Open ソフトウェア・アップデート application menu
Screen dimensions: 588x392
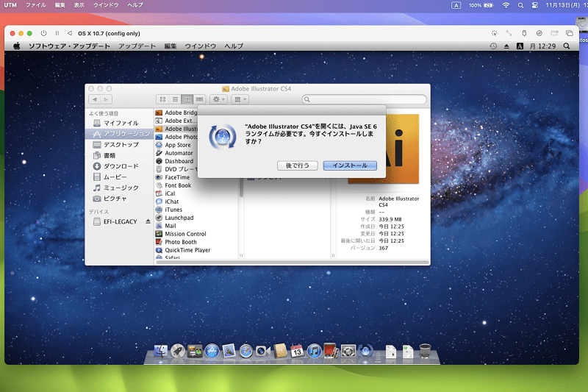69,46
